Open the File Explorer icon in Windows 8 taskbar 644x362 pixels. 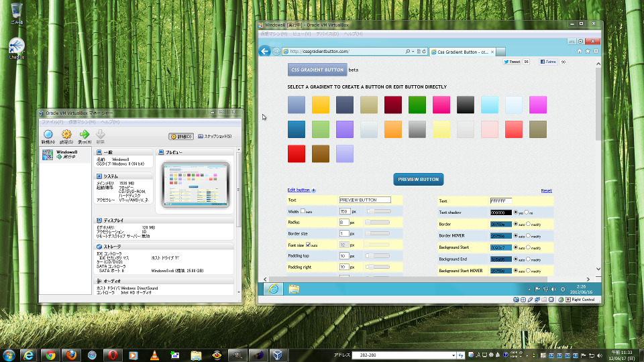click(294, 289)
